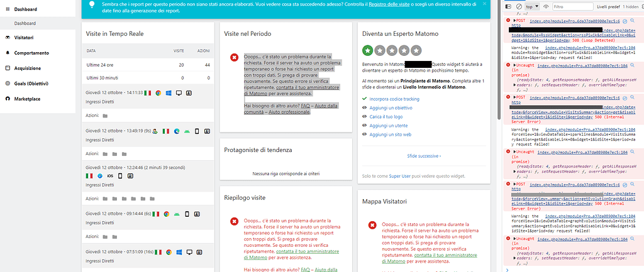This screenshot has height=272, width=644.
Task: Click the binoculars icon beside Visitatori
Action: [x=8, y=37]
